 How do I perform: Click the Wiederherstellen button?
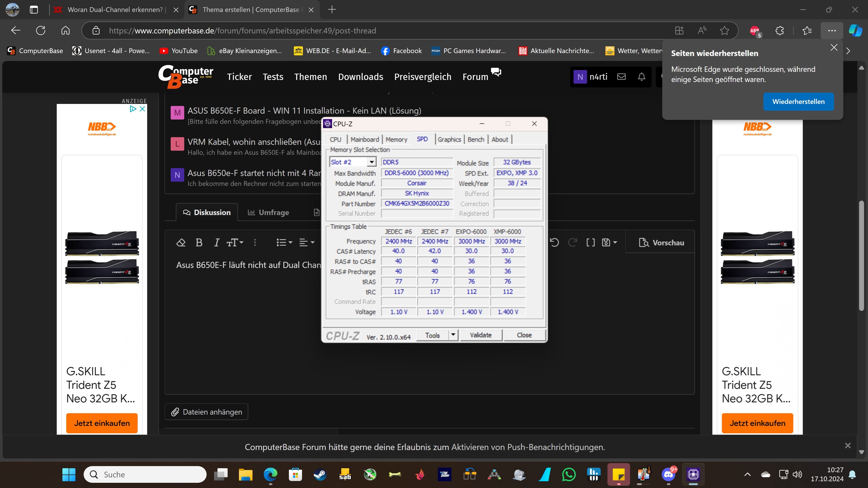(x=798, y=101)
